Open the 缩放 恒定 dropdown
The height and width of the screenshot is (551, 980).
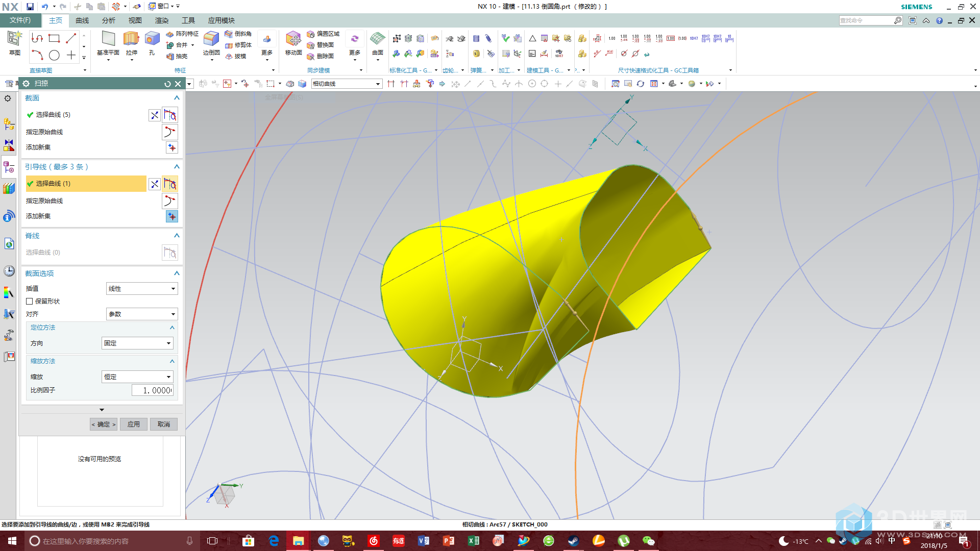click(x=137, y=377)
